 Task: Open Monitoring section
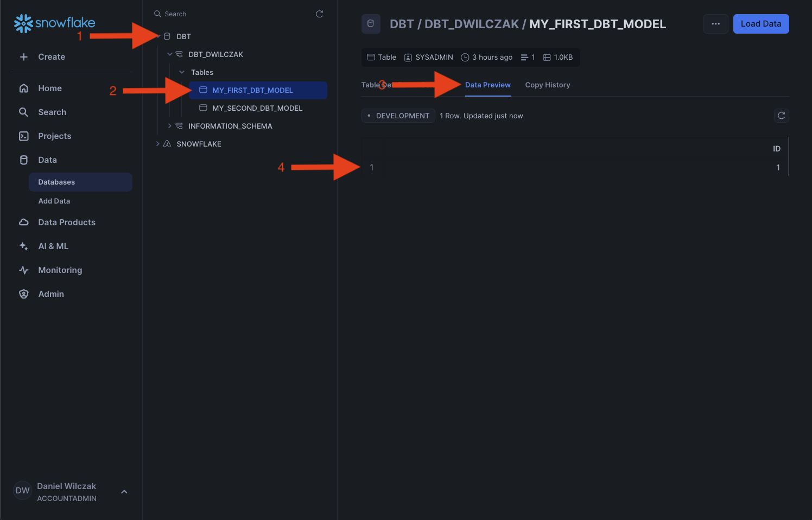60,270
